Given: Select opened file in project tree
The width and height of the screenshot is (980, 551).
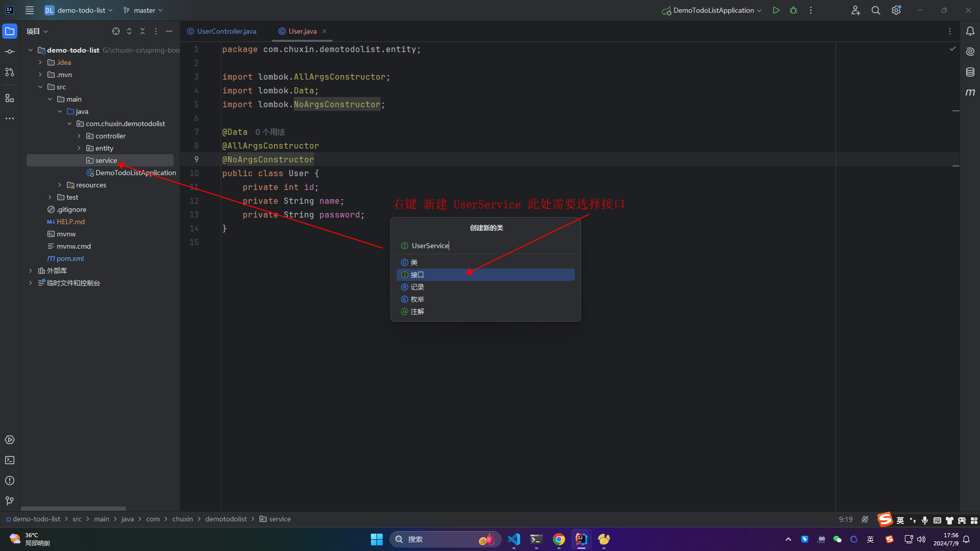Looking at the screenshot, I should [x=116, y=31].
